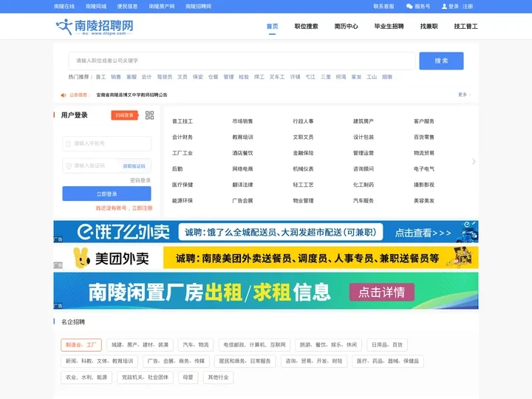
Task: Select hot keyword 驾驶员
Action: 165,77
